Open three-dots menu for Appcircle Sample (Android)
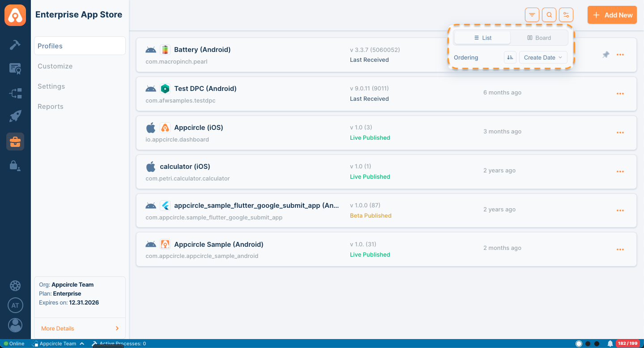Image resolution: width=644 pixels, height=348 pixels. 620,249
